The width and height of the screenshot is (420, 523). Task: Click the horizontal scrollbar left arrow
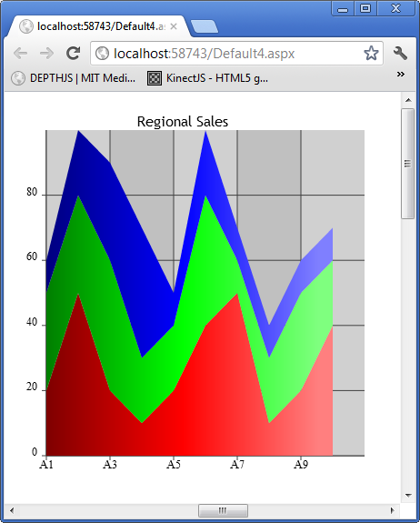[x=12, y=510]
